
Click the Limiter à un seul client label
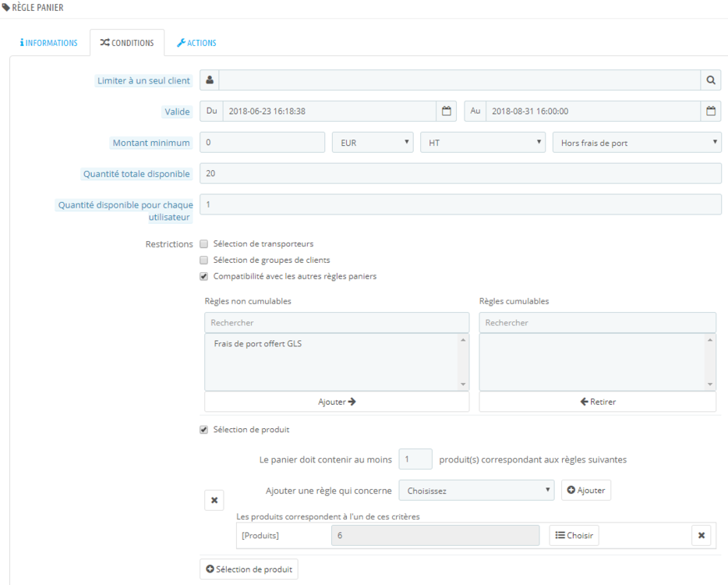pyautogui.click(x=143, y=81)
